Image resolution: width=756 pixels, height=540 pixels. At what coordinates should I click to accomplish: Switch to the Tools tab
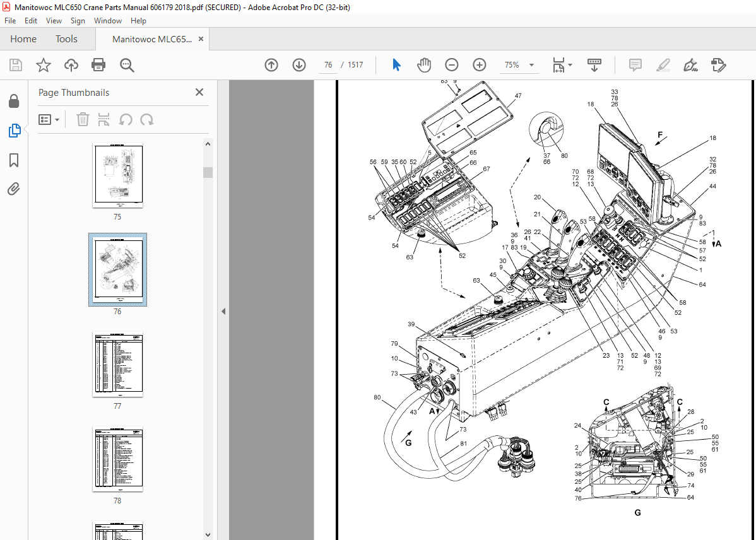(x=66, y=39)
